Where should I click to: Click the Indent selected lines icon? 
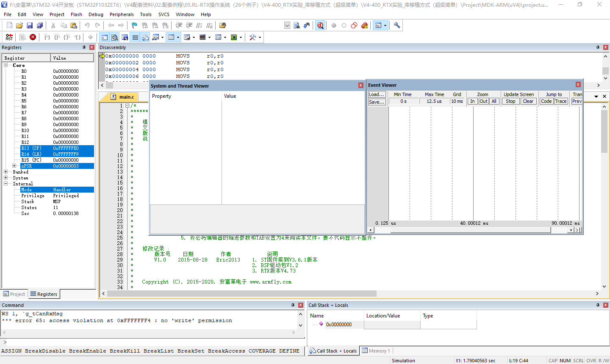(179, 25)
